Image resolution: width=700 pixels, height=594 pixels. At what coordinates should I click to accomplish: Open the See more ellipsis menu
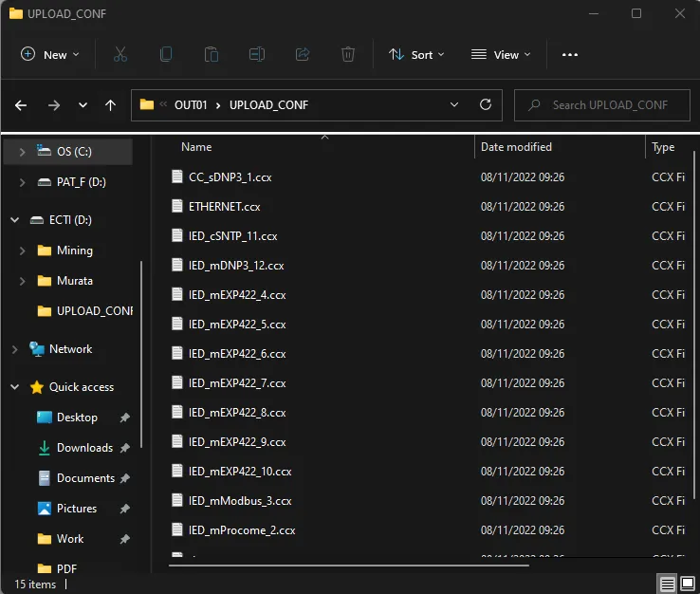570,54
